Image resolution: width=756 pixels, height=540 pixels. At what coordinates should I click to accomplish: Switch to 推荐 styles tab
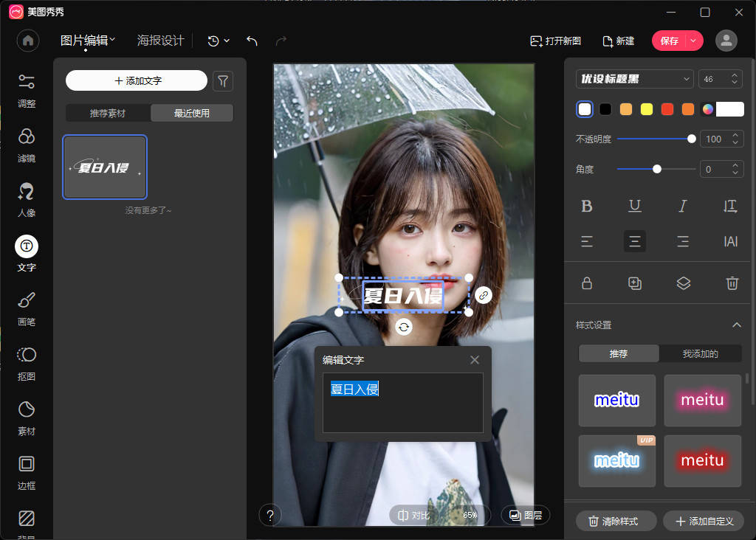tap(619, 353)
